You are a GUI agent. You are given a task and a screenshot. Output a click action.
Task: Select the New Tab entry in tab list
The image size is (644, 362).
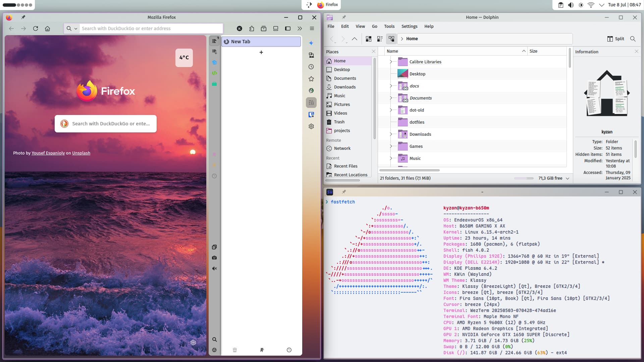(261, 42)
